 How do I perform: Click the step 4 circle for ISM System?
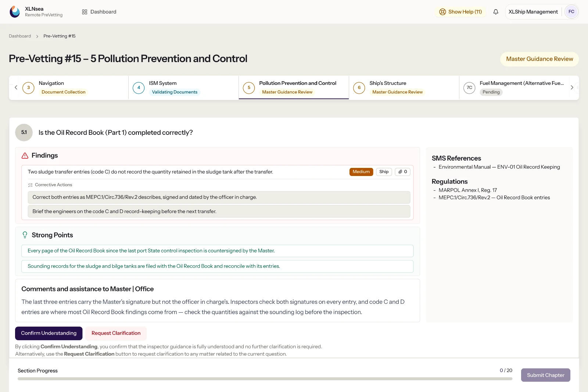pyautogui.click(x=139, y=88)
